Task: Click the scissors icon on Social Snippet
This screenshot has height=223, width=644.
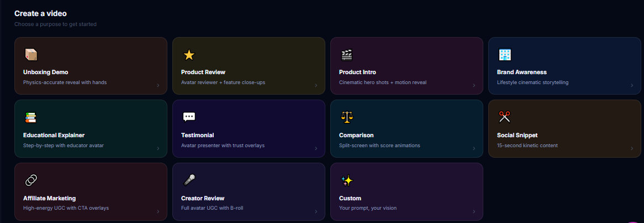Action: click(504, 117)
